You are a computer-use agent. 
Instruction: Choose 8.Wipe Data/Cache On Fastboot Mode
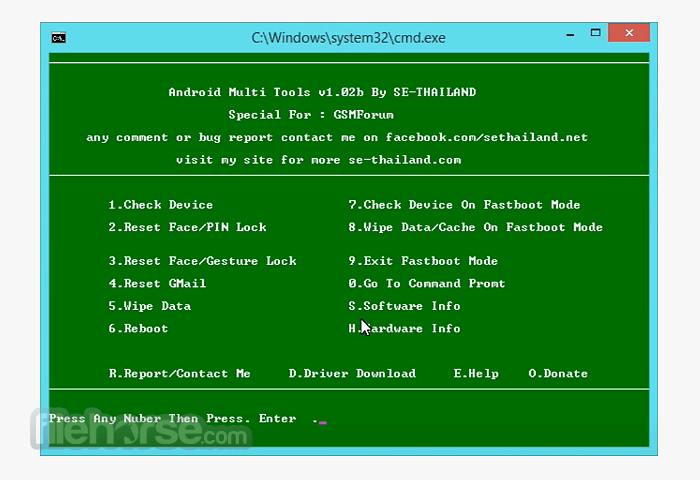(x=475, y=227)
